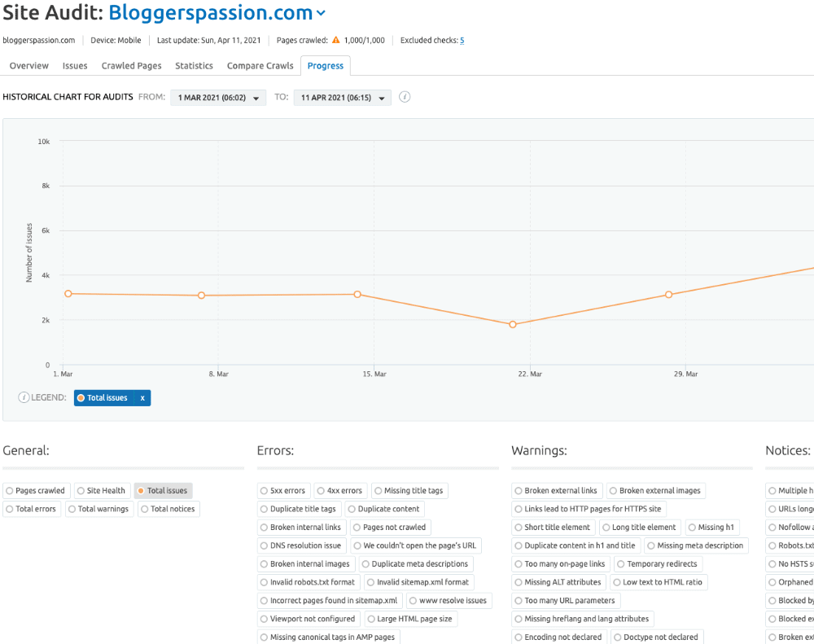Expand the Bloggerspassion.com project dropdown
814x644 pixels.
pyautogui.click(x=321, y=13)
